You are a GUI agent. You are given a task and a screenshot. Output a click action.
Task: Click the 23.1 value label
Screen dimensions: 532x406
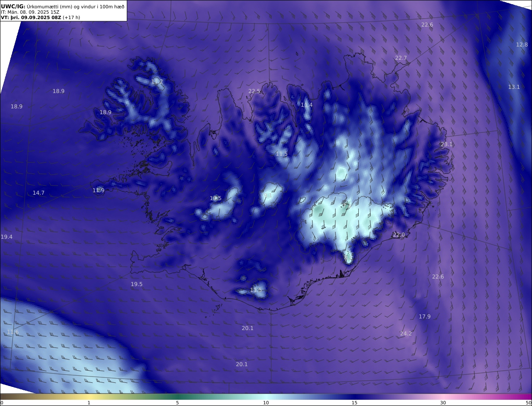(x=447, y=144)
